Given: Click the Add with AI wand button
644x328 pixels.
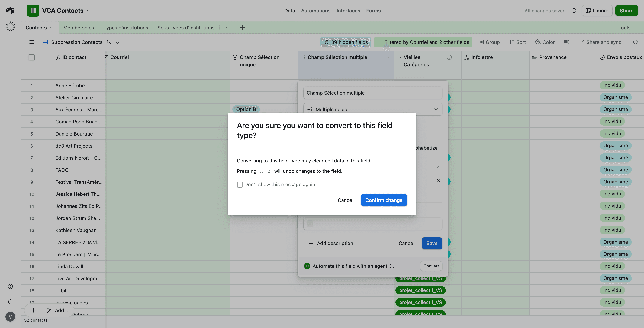Looking at the screenshot, I should (57, 310).
